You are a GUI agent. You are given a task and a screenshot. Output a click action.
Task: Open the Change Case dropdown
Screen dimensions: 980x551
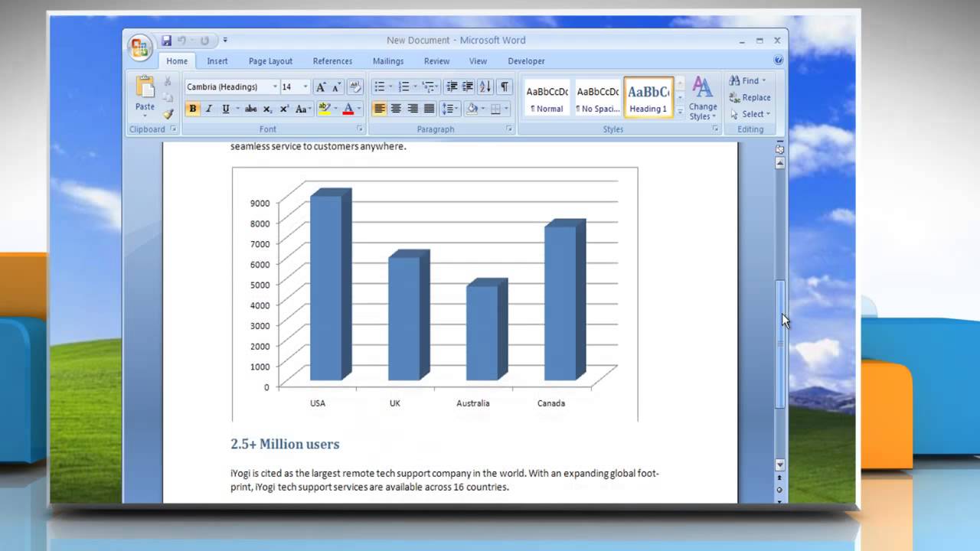(x=302, y=109)
